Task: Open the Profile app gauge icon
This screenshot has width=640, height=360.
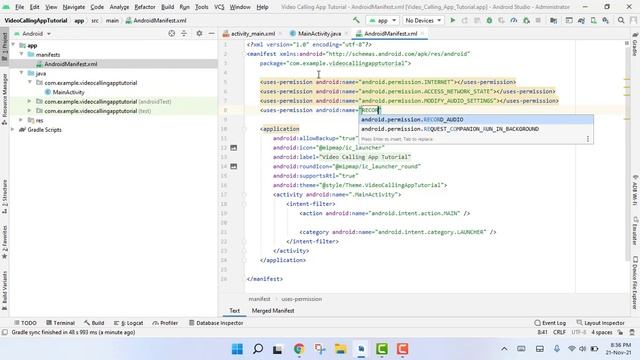Action: click(x=513, y=20)
